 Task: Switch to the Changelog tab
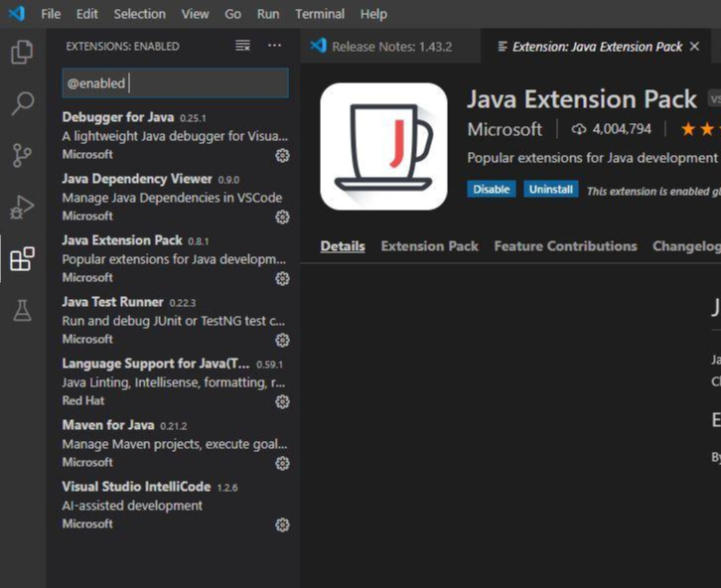click(x=686, y=246)
